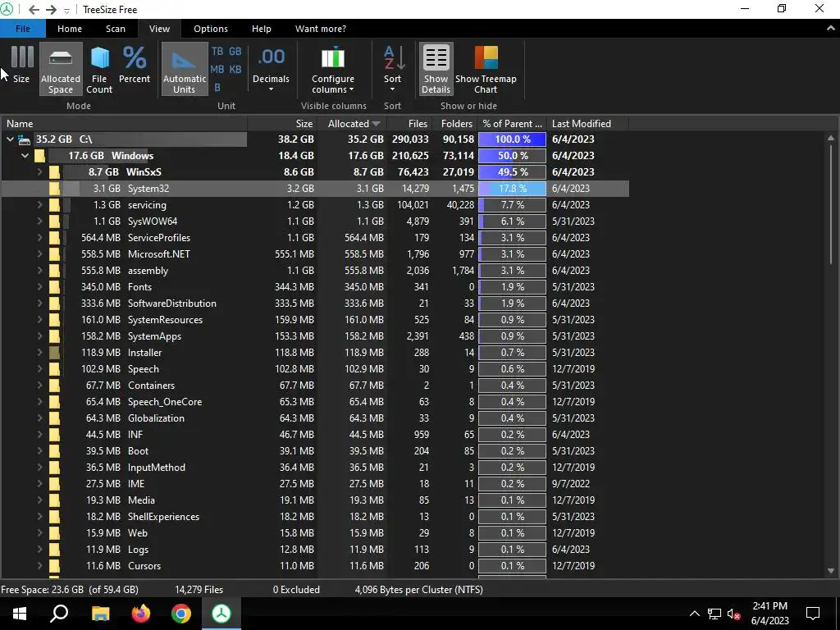This screenshot has width=840, height=630.
Task: Sort by the Name column header
Action: 125,124
